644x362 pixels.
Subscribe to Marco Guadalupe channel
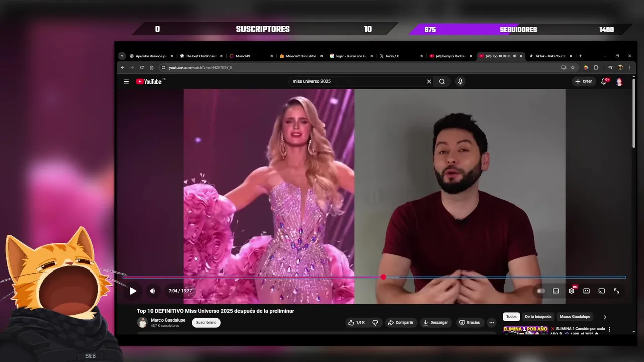pos(206,323)
